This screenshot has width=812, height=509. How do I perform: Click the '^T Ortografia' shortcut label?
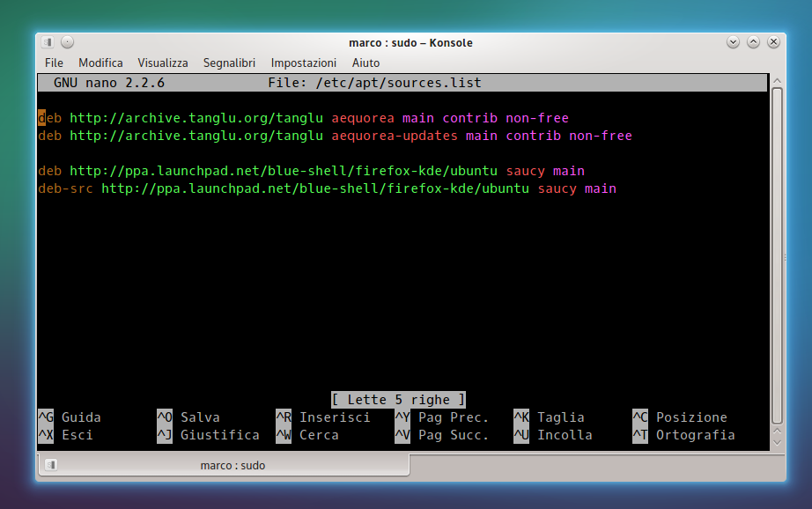(683, 435)
